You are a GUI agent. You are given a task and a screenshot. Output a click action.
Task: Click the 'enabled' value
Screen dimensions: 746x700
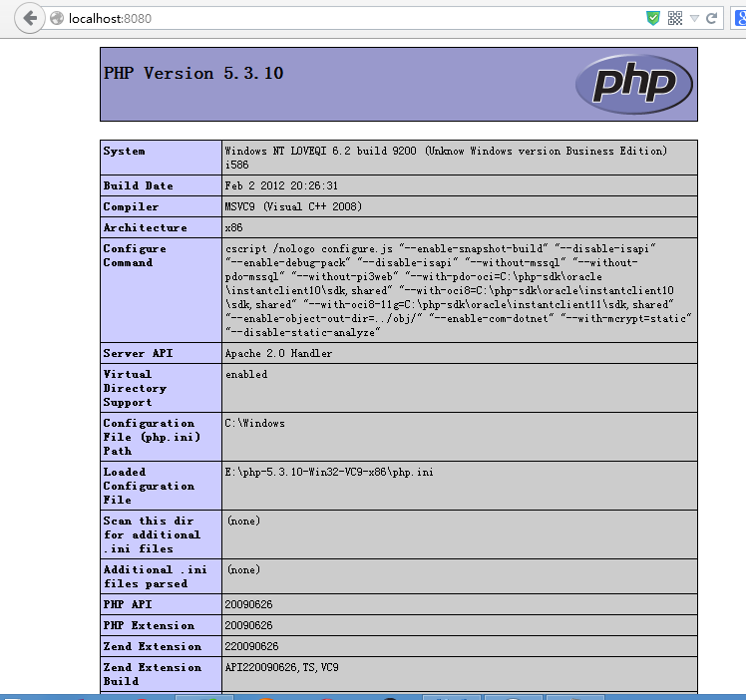[246, 374]
